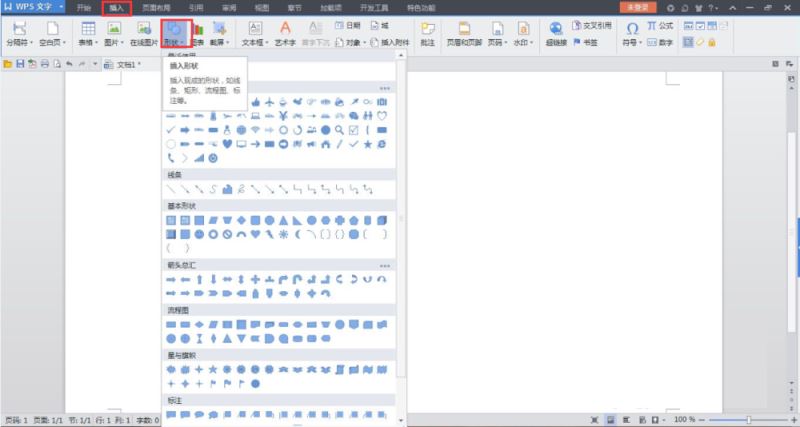
Task: Click the 图表 chart icon
Action: (x=198, y=34)
